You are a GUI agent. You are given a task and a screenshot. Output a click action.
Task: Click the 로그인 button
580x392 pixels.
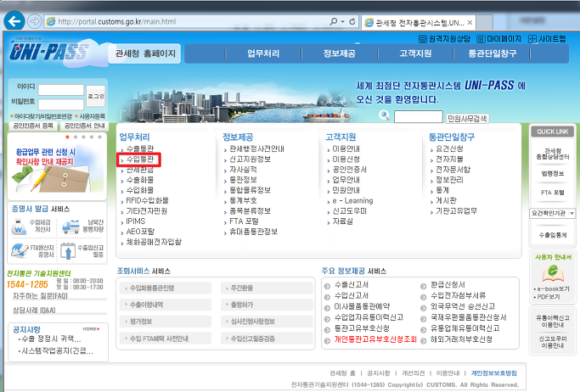coord(96,96)
